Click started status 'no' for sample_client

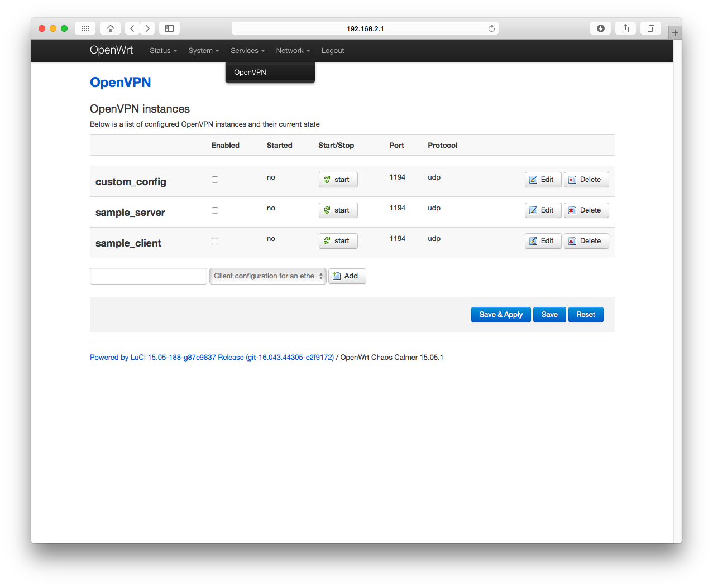tap(271, 239)
